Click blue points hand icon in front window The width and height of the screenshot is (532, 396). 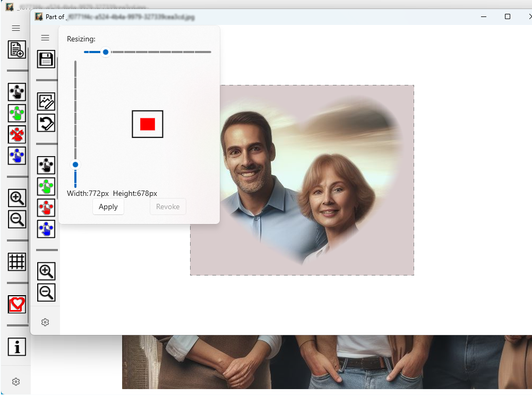coord(46,229)
